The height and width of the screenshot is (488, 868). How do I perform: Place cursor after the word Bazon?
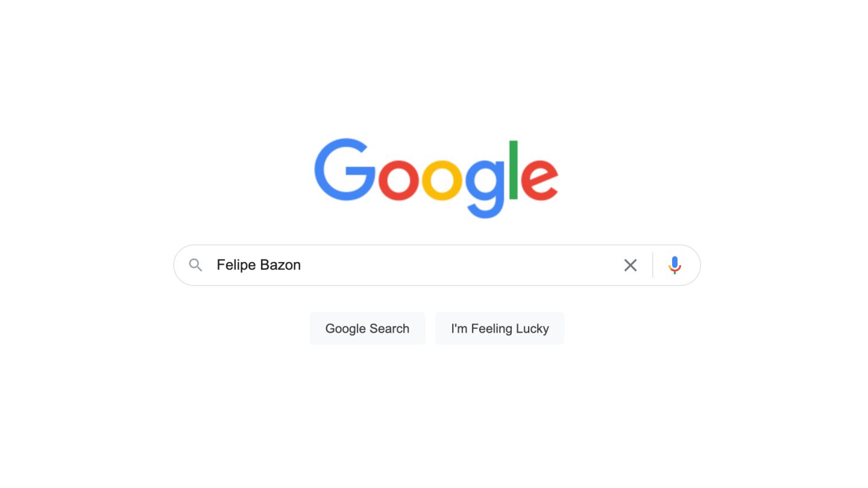coord(302,265)
